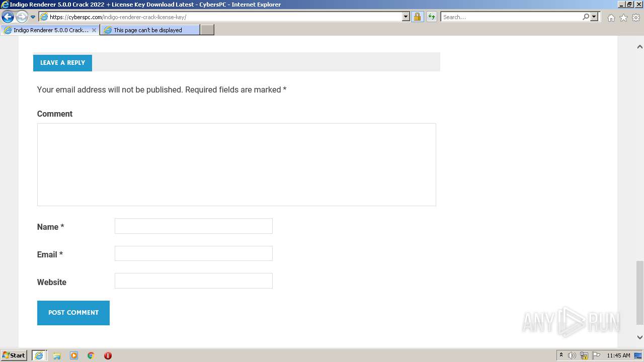Click the 11:45 AM clock
Screen dimensions: 644x362
point(618,355)
